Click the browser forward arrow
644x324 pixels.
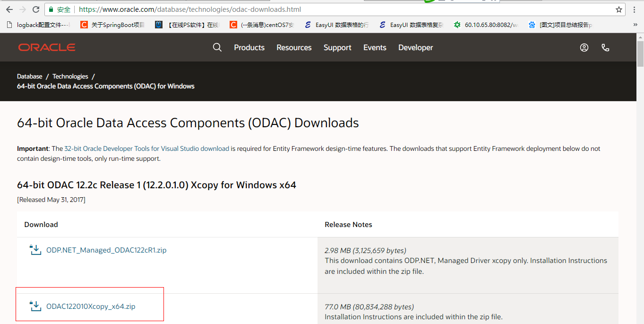[x=23, y=9]
